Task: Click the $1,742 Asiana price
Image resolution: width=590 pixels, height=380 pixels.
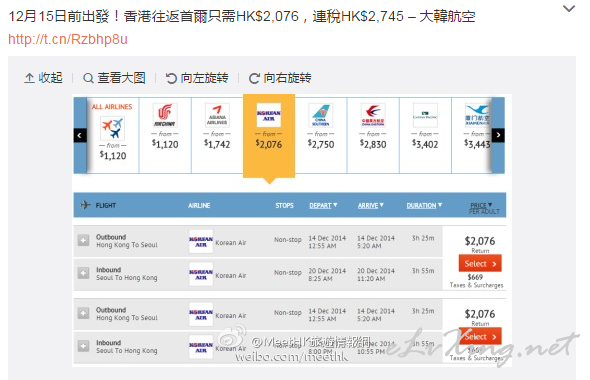Action: click(217, 144)
